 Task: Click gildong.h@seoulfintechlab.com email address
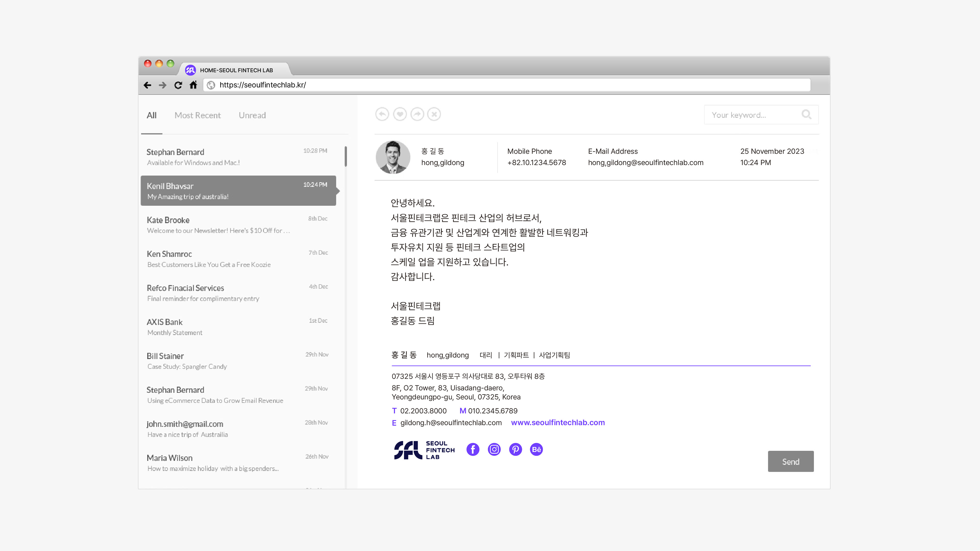coord(451,422)
